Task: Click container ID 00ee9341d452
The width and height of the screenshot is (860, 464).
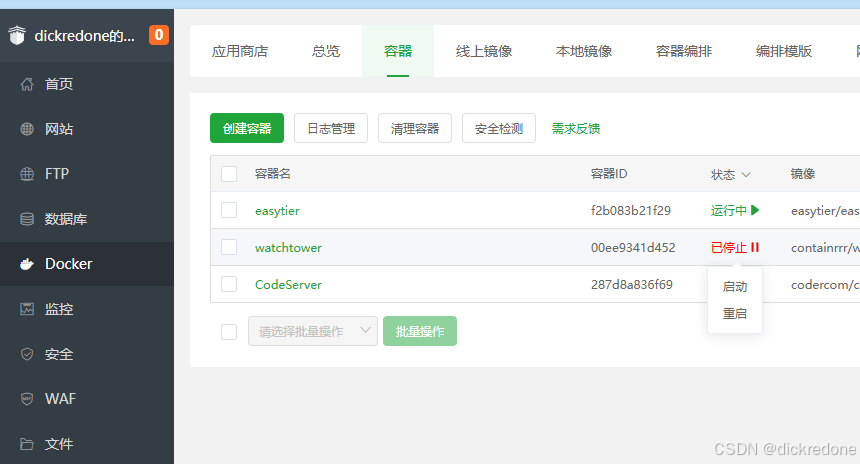Action: pos(633,248)
